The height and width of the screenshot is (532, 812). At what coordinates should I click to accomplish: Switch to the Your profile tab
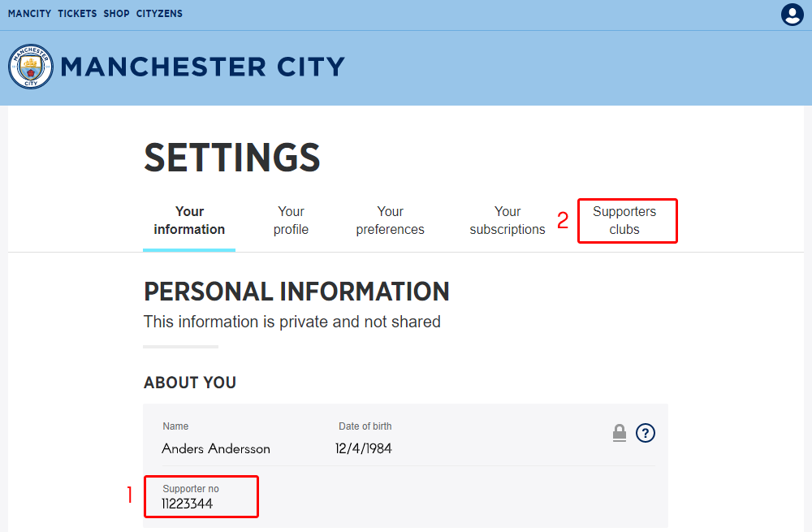point(291,221)
